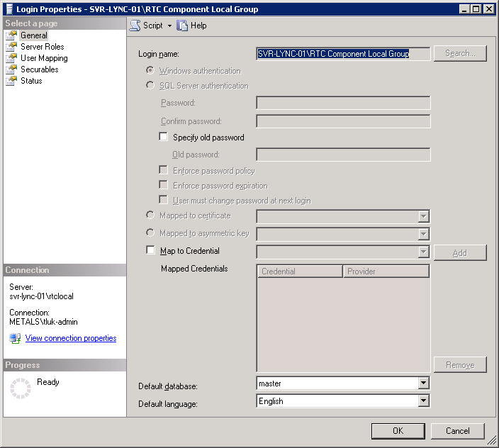This screenshot has height=448, width=499.
Task: Click the User Mapping page icon
Action: coord(11,58)
